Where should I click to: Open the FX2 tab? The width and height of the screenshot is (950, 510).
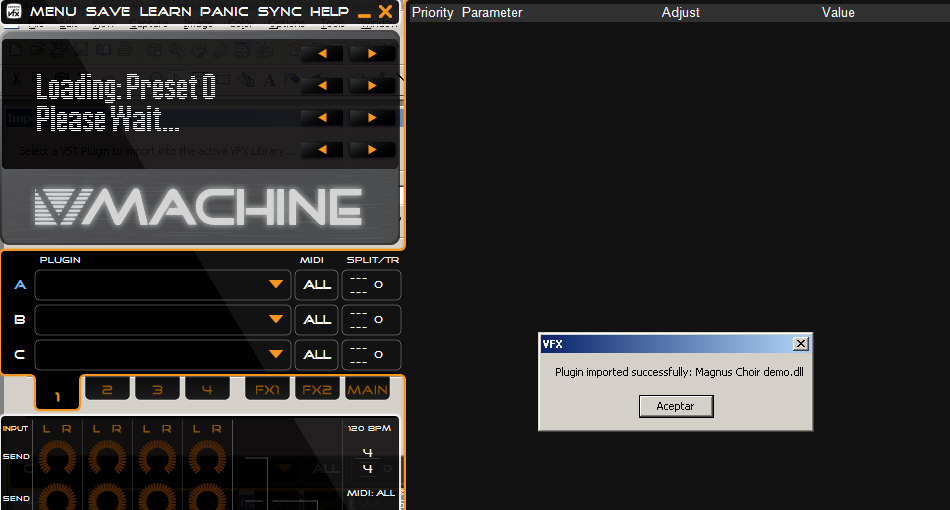pyautogui.click(x=317, y=389)
